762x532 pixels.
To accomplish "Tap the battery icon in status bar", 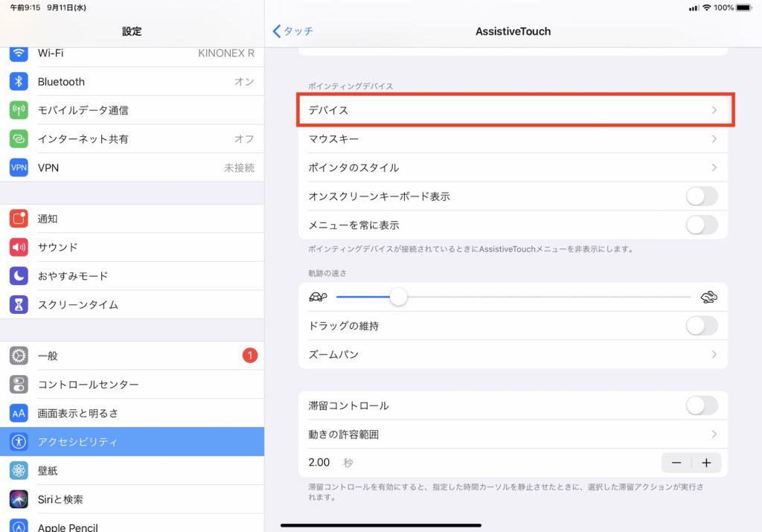I will [x=744, y=7].
